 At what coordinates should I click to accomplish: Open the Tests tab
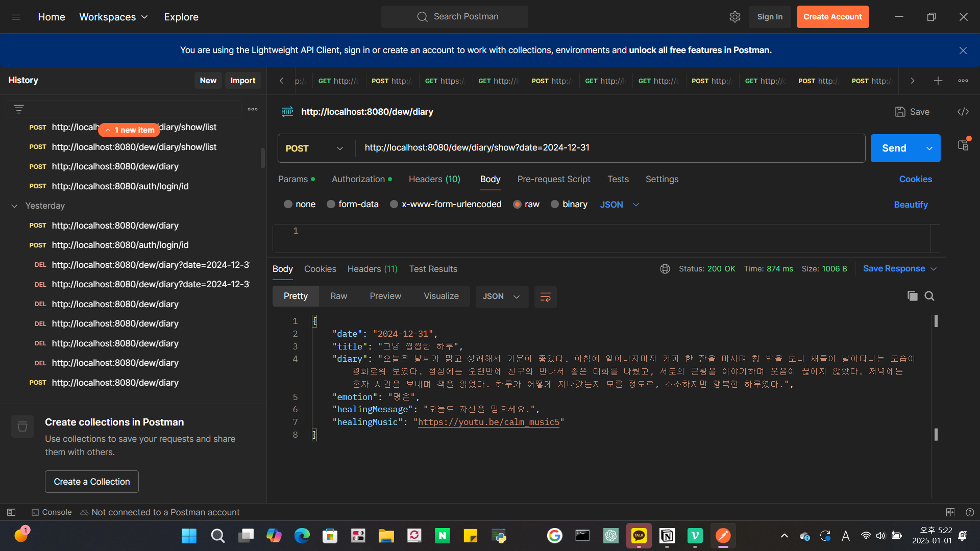tap(618, 179)
